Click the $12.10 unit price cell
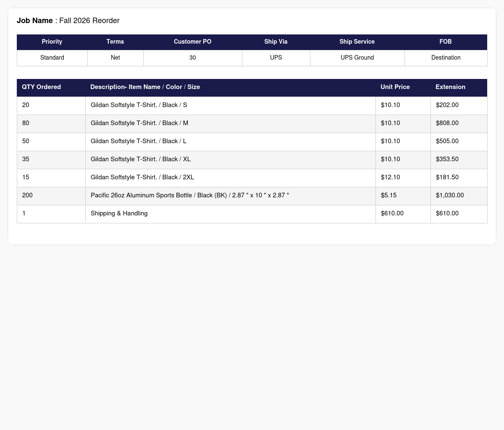The image size is (504, 430). click(x=403, y=178)
